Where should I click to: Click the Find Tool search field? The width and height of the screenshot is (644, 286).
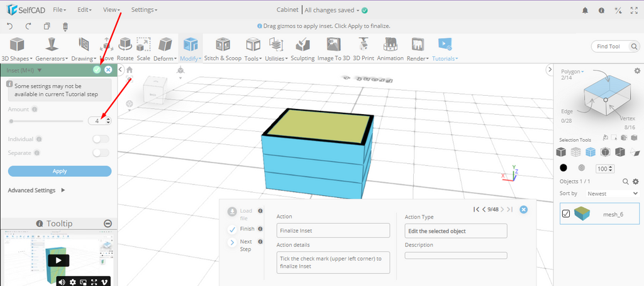(x=609, y=47)
